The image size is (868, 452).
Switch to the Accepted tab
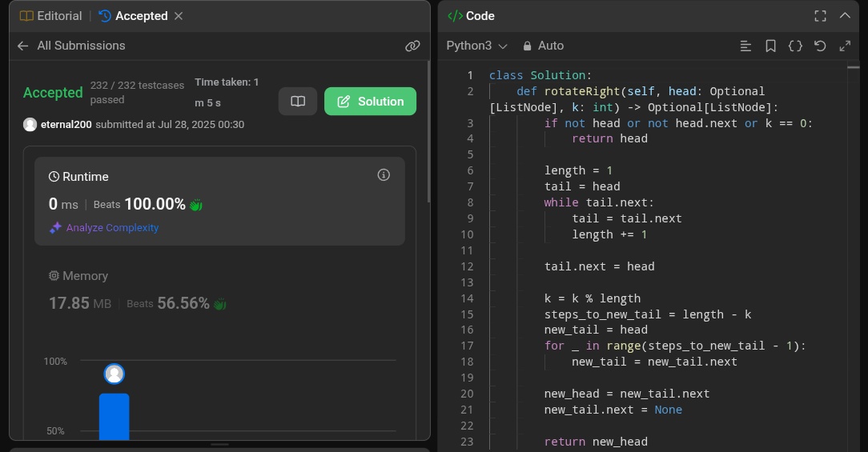134,16
